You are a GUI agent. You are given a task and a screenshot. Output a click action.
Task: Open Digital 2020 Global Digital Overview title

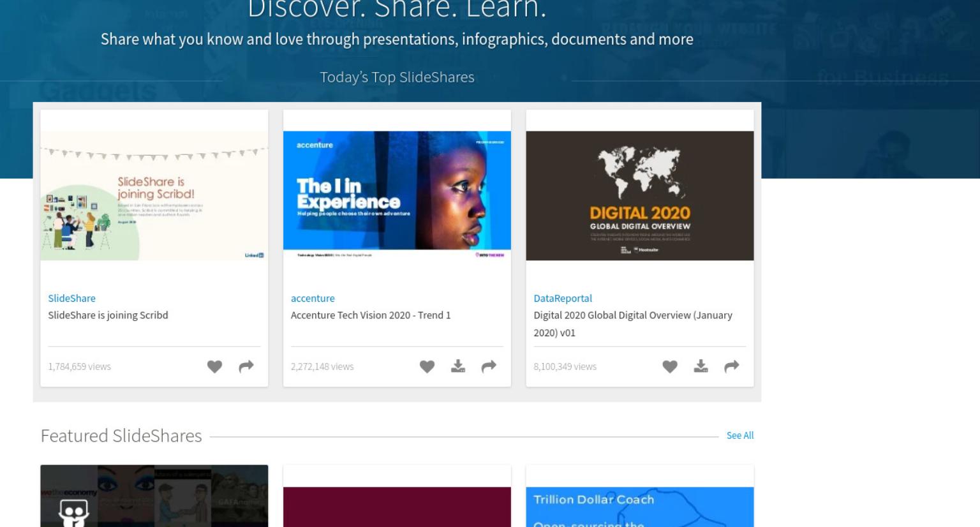pos(633,323)
